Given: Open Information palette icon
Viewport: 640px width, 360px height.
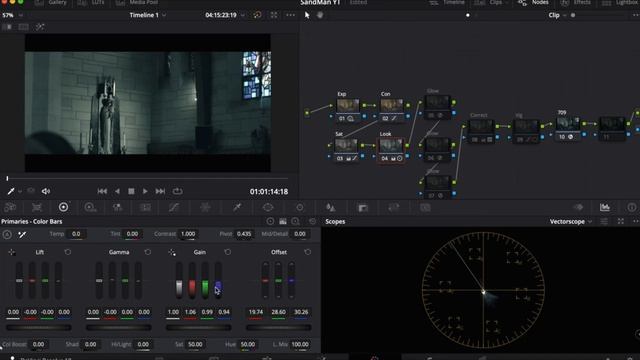Looking at the screenshot, I should (632, 207).
